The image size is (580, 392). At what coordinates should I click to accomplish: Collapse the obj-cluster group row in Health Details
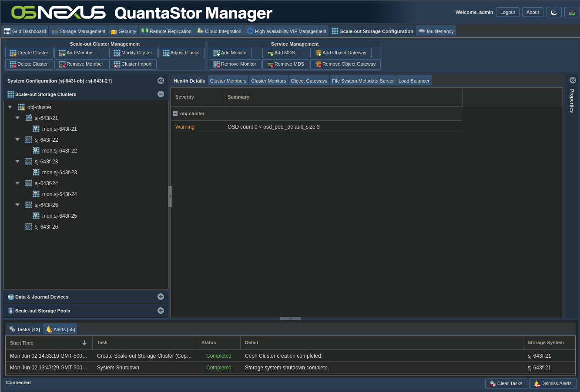(x=175, y=113)
